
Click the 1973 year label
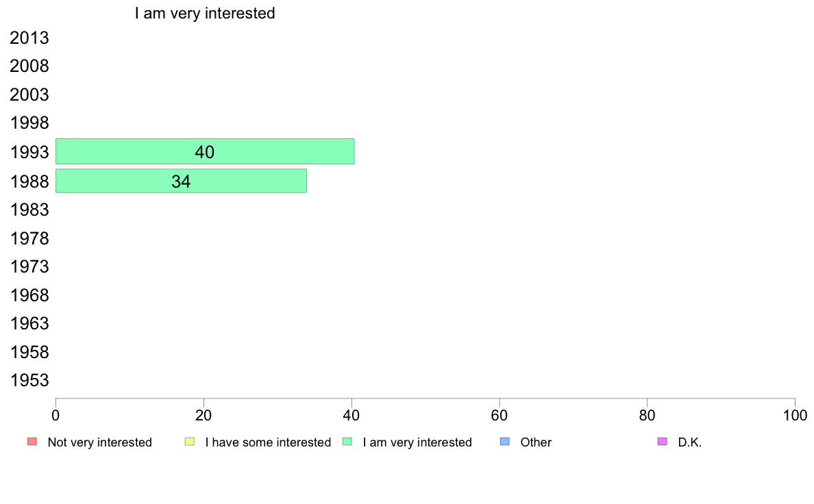pos(29,266)
